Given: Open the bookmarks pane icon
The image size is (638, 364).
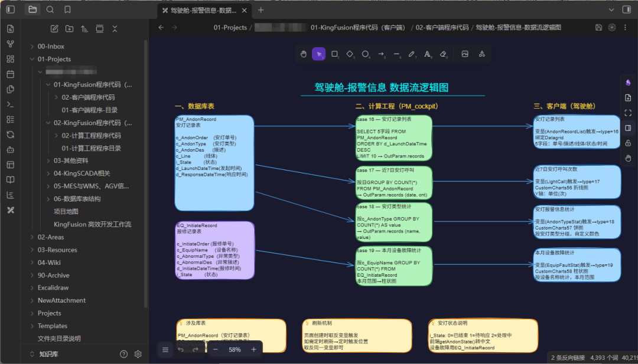Looking at the screenshot, I should coord(67,10).
